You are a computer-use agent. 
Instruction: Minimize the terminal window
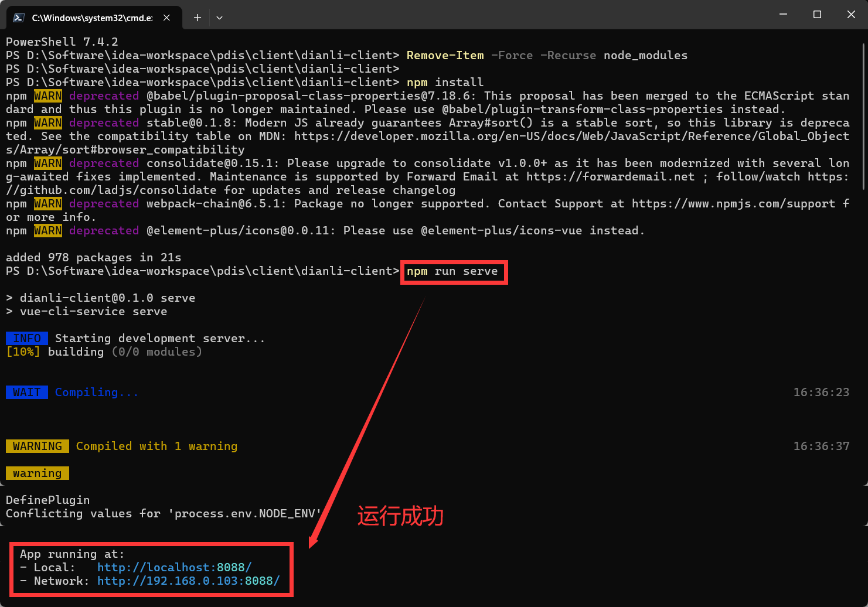(783, 14)
